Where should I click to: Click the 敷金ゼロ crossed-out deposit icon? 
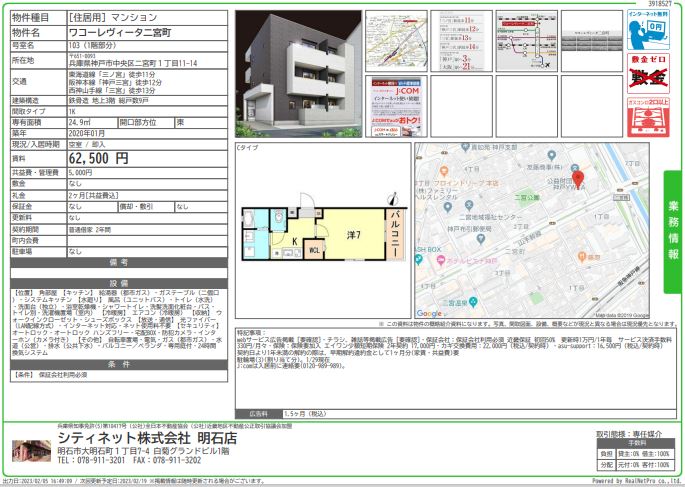coord(648,73)
